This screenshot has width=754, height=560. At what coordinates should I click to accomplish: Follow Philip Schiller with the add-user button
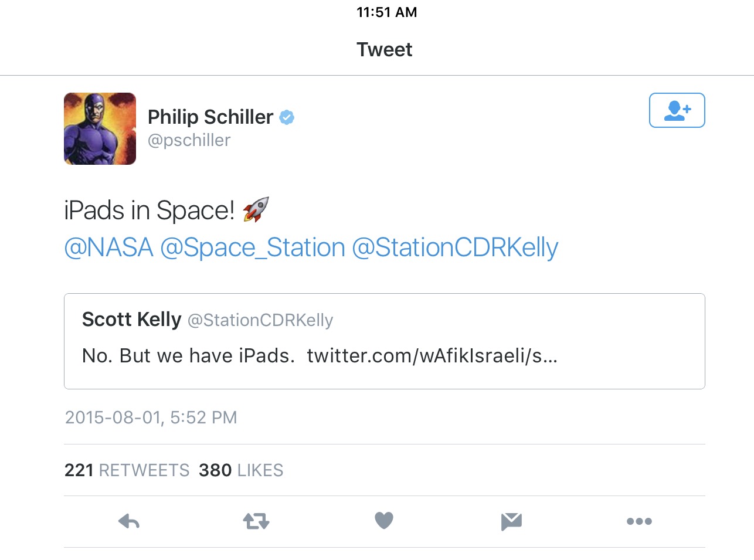point(677,110)
